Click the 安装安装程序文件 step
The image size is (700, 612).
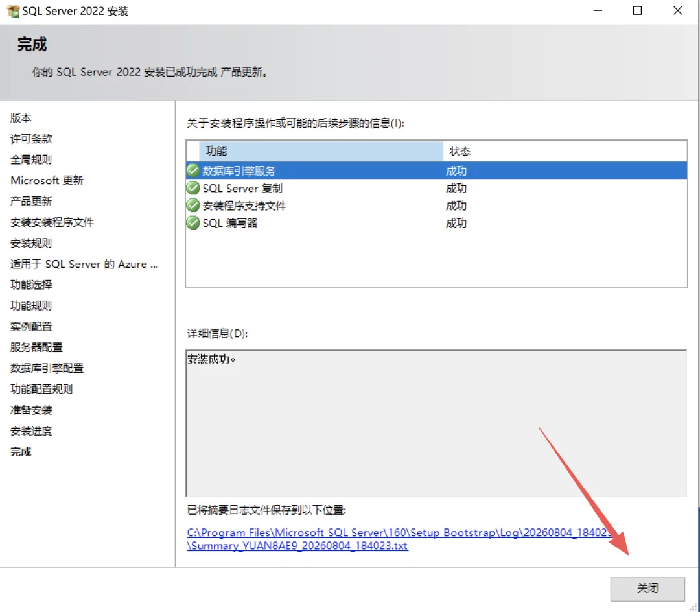tap(52, 222)
